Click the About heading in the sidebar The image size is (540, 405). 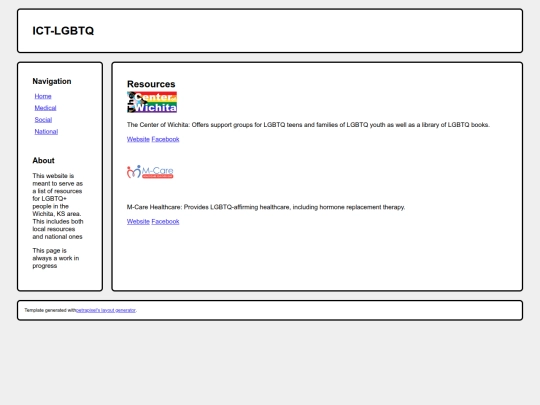click(43, 160)
